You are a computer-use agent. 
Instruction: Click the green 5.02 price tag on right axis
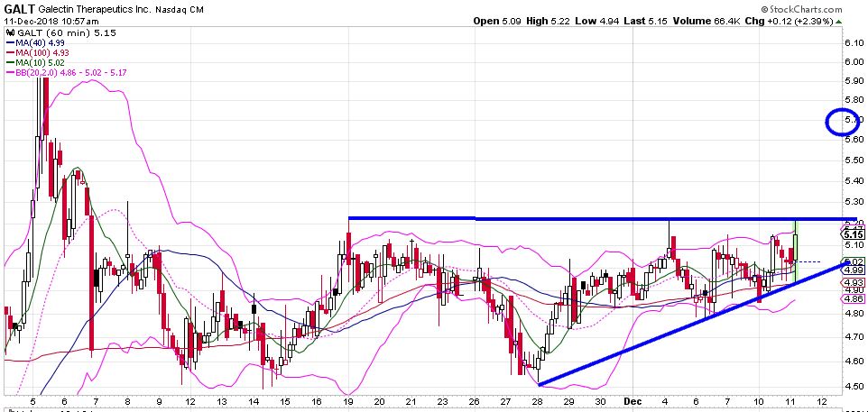pyautogui.click(x=854, y=261)
